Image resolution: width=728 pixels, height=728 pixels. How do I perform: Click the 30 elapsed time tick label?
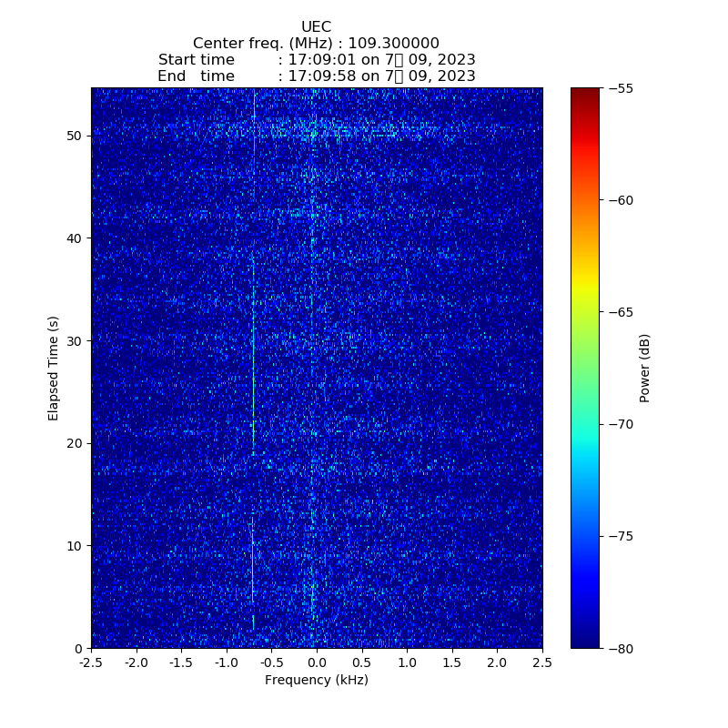pyautogui.click(x=75, y=341)
